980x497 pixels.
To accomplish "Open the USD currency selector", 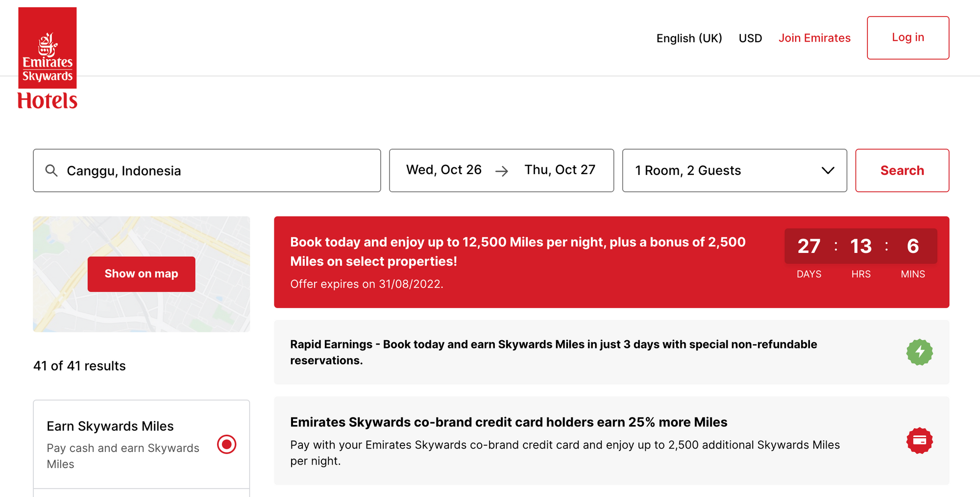I will [x=750, y=38].
